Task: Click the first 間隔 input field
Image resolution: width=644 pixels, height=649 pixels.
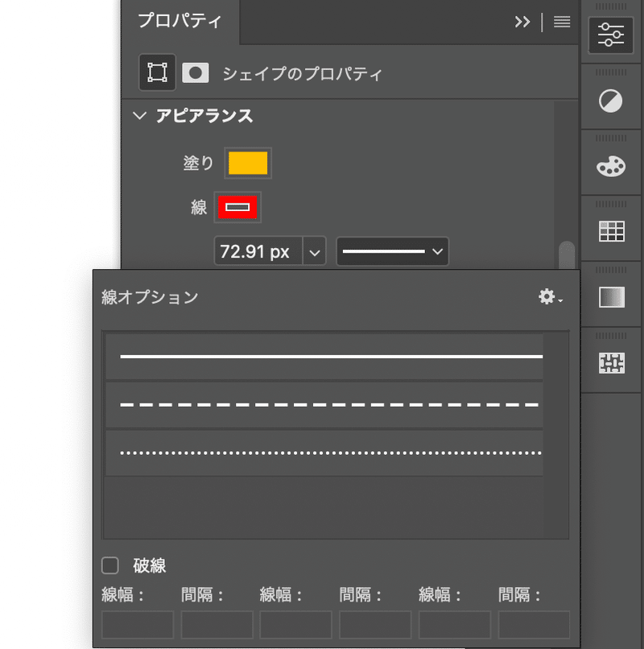Action: pos(217,625)
